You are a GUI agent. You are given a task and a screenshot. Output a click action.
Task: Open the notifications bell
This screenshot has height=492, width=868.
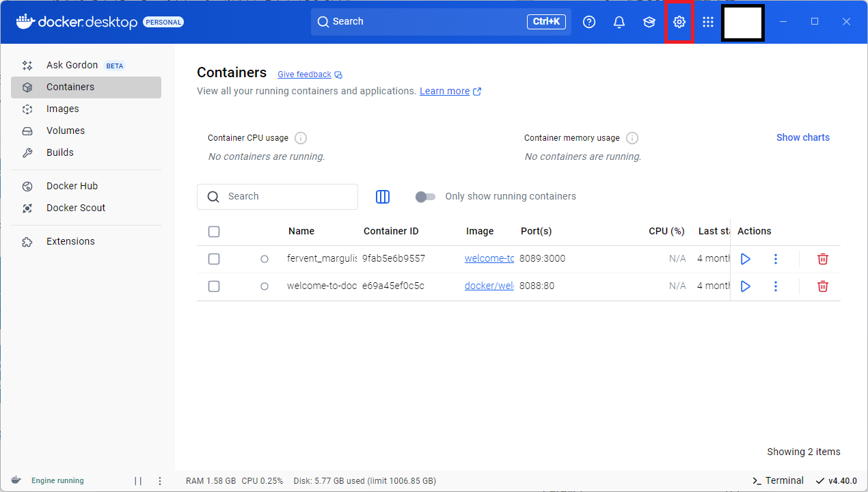[x=619, y=21]
